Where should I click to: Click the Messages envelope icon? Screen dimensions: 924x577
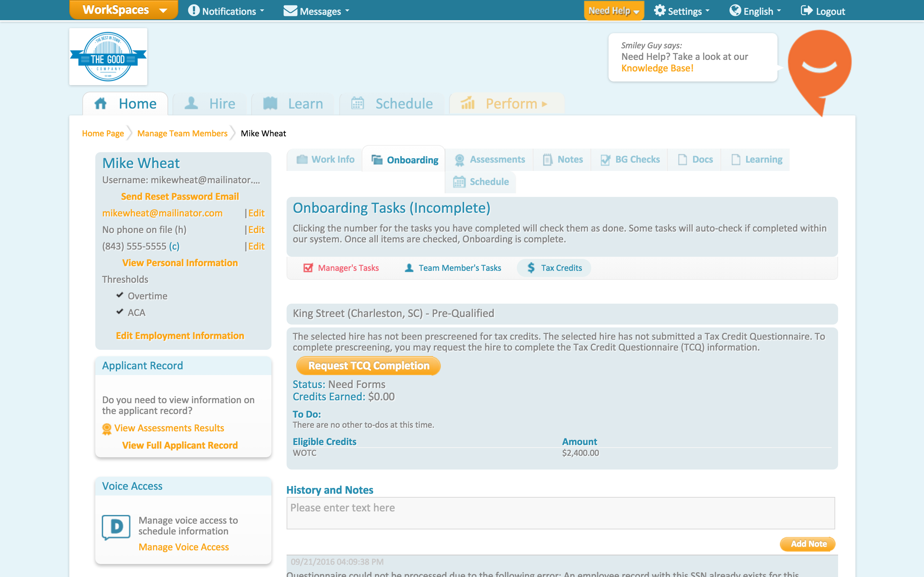(x=290, y=11)
